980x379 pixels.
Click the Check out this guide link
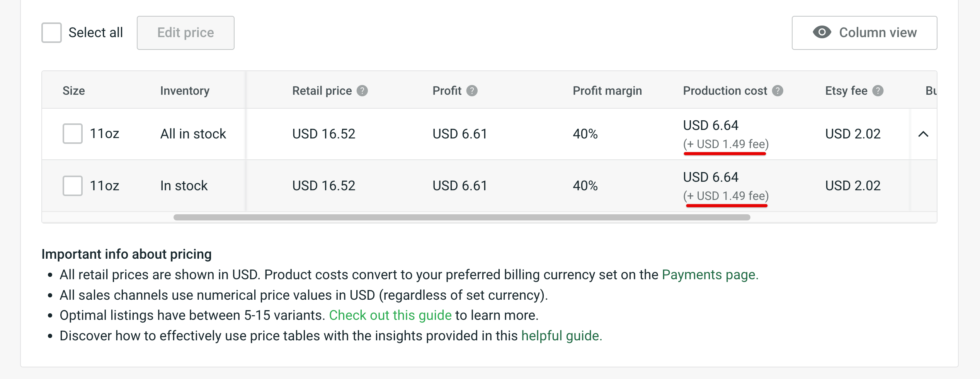[390, 315]
